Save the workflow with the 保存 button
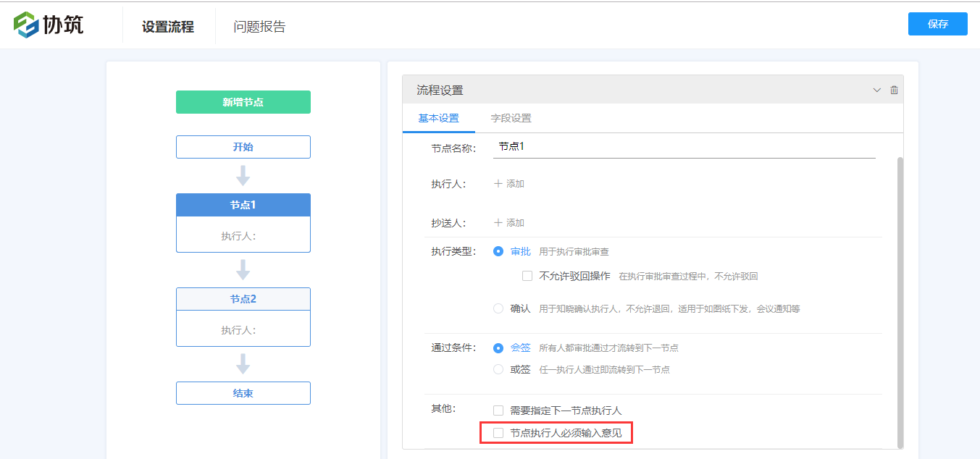The image size is (980, 459). pyautogui.click(x=937, y=23)
